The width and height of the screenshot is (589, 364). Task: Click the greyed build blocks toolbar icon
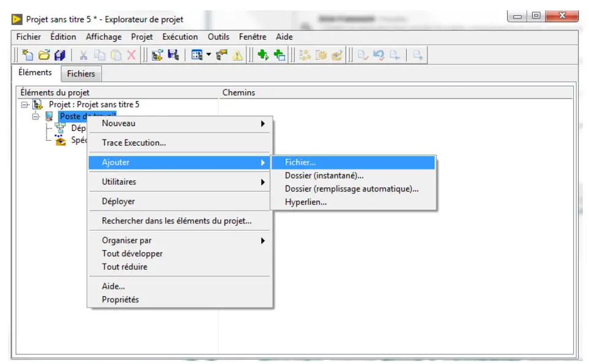pyautogui.click(x=305, y=55)
